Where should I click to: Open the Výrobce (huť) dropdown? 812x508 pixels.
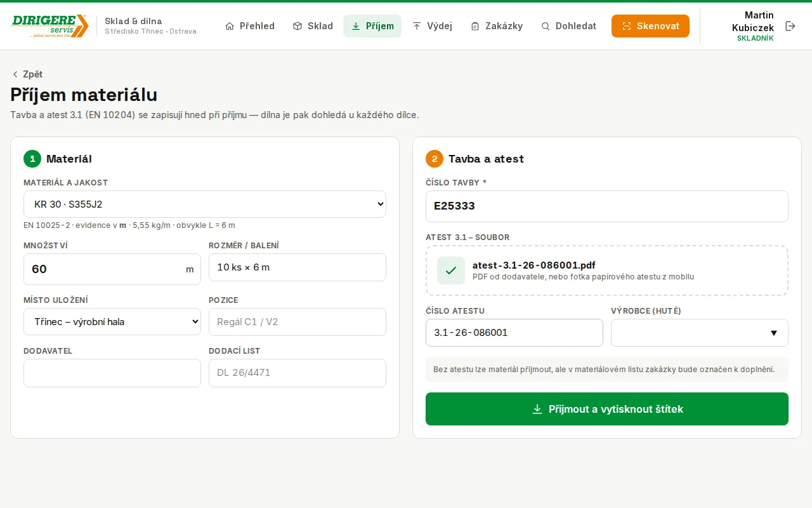[x=700, y=333]
